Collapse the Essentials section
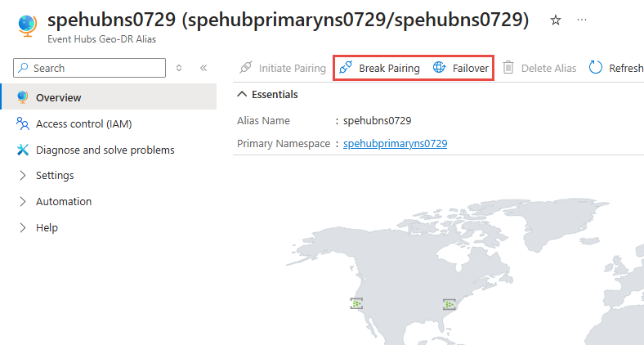This screenshot has height=345, width=644. tap(241, 95)
